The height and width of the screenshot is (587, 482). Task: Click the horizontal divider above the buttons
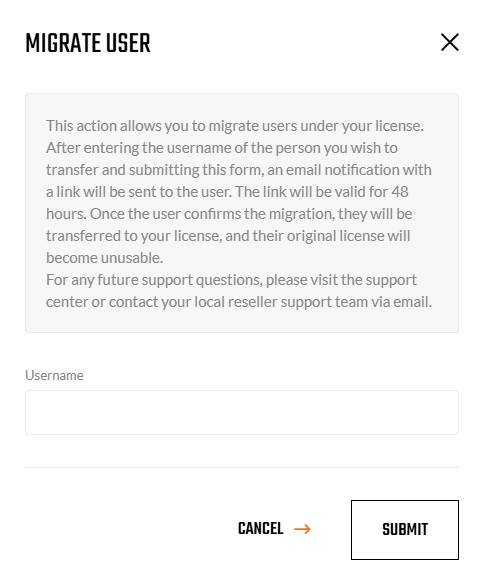click(242, 467)
